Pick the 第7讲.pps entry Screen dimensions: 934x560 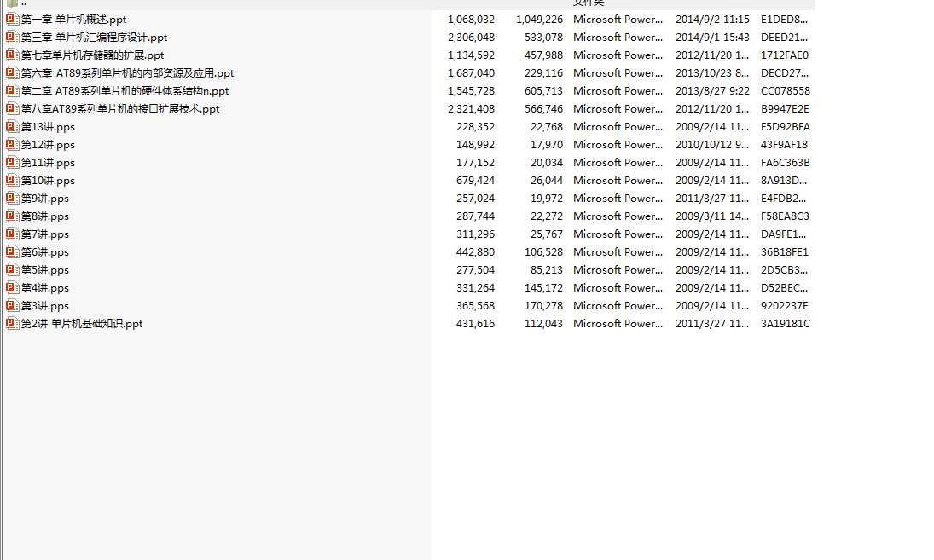[45, 234]
